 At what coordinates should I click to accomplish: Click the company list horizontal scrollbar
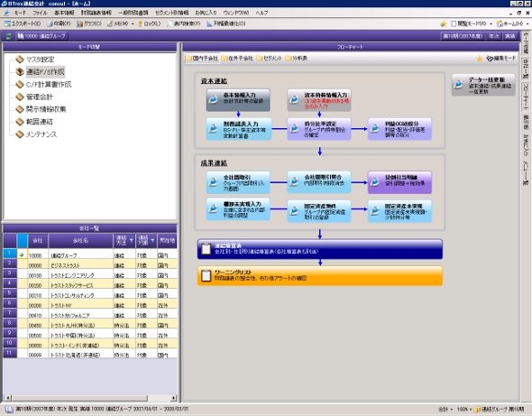click(90, 398)
